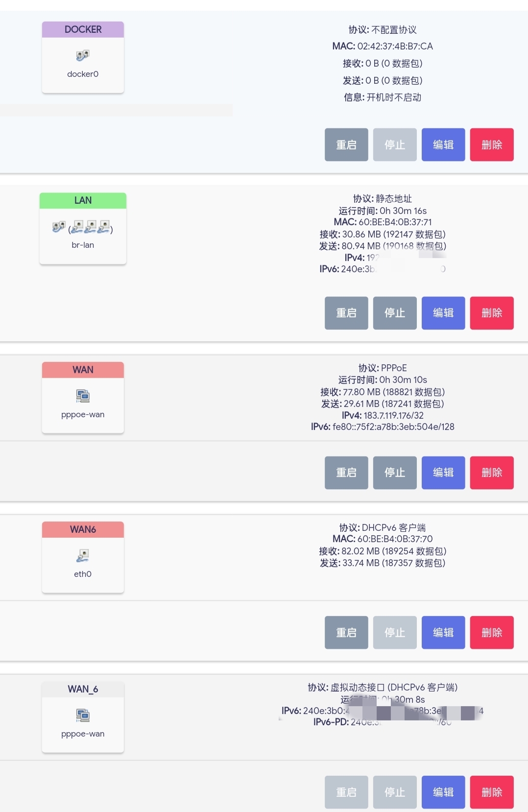
Task: Delete the WAN6 interface
Action: [x=492, y=632]
